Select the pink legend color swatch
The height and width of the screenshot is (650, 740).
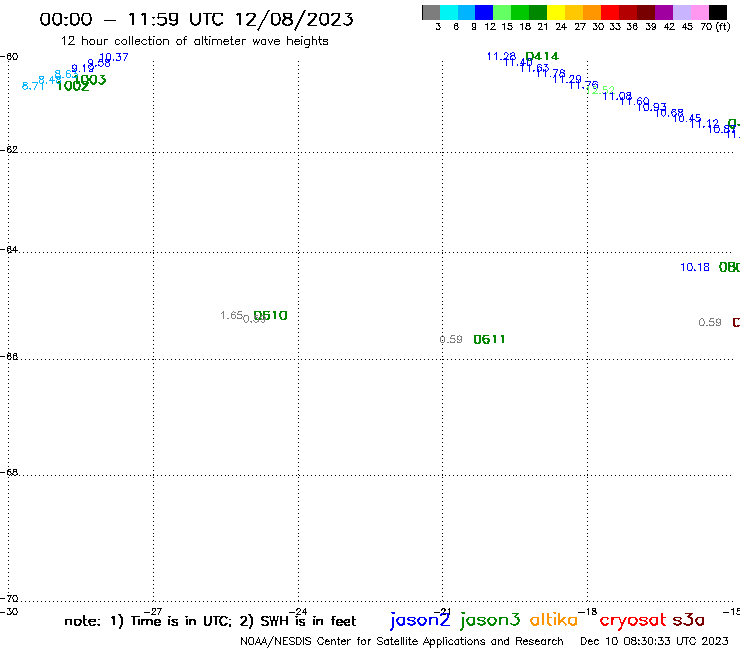click(700, 12)
